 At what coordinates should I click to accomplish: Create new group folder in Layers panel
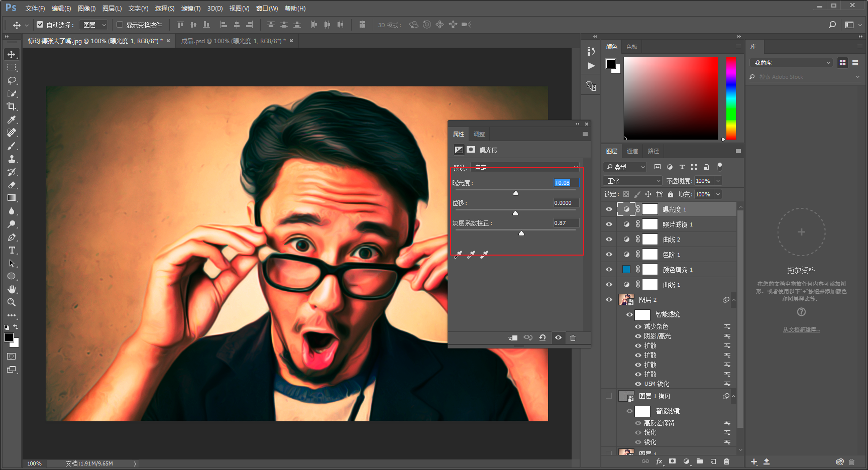click(x=700, y=461)
